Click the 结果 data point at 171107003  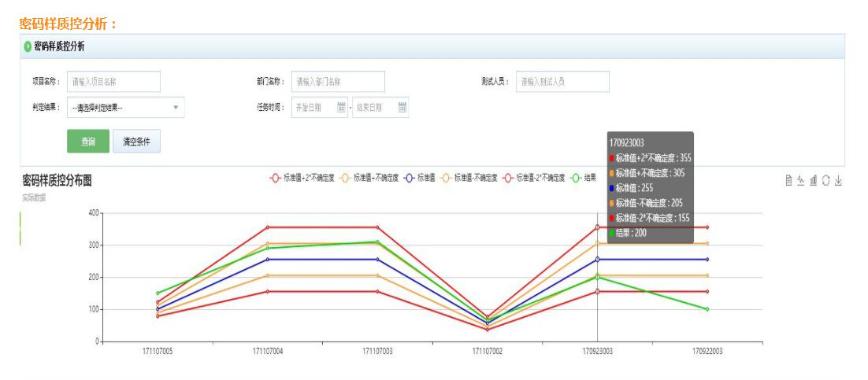point(377,242)
